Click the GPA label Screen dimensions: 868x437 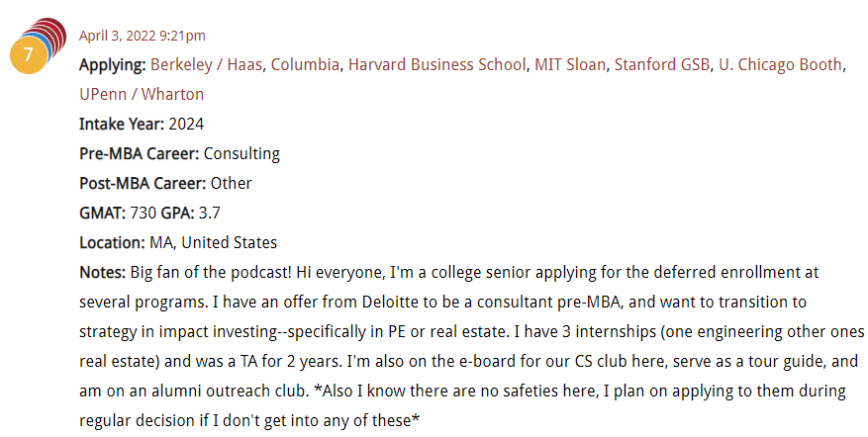(177, 214)
